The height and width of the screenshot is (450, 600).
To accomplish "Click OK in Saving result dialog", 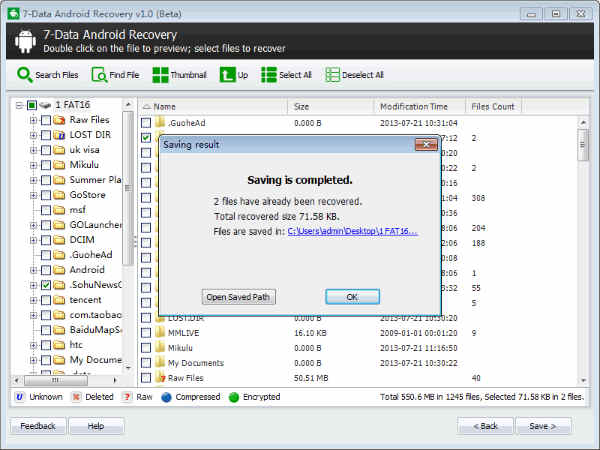I will [x=352, y=297].
